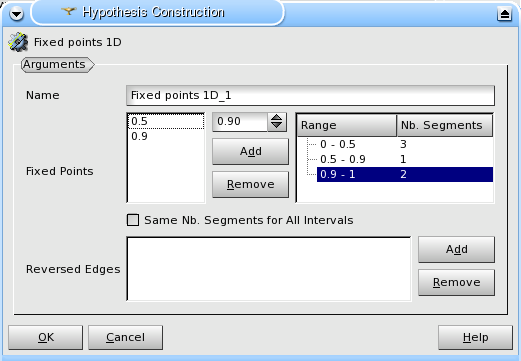
Task: Enable Same Nb. Segments for All Intervals
Action: 133,220
